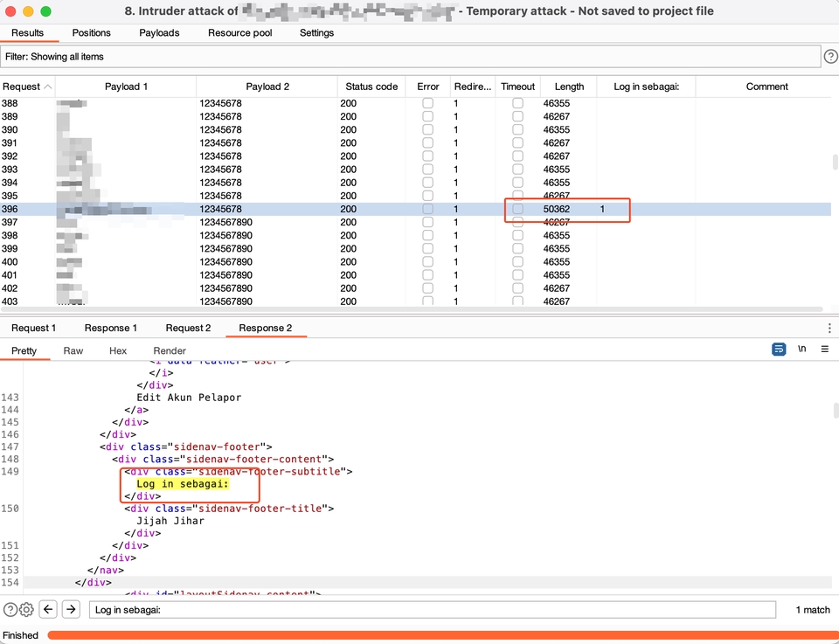The width and height of the screenshot is (839, 644).
Task: Tick the Timeout checkbox in row 392
Action: click(x=517, y=156)
